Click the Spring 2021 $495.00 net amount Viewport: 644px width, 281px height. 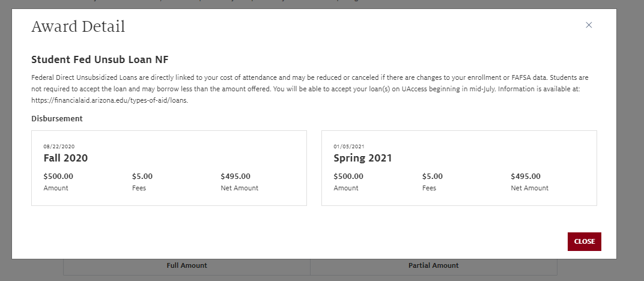pos(526,177)
